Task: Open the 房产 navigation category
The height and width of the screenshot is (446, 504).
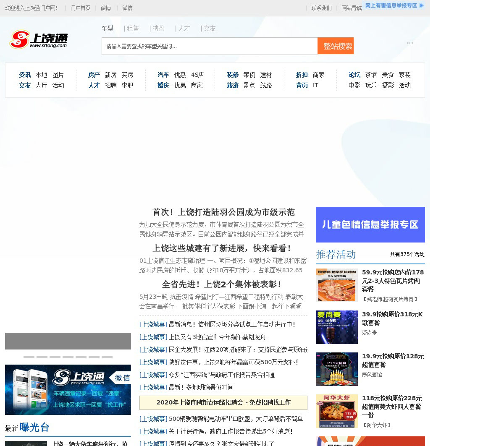Action: pos(94,75)
